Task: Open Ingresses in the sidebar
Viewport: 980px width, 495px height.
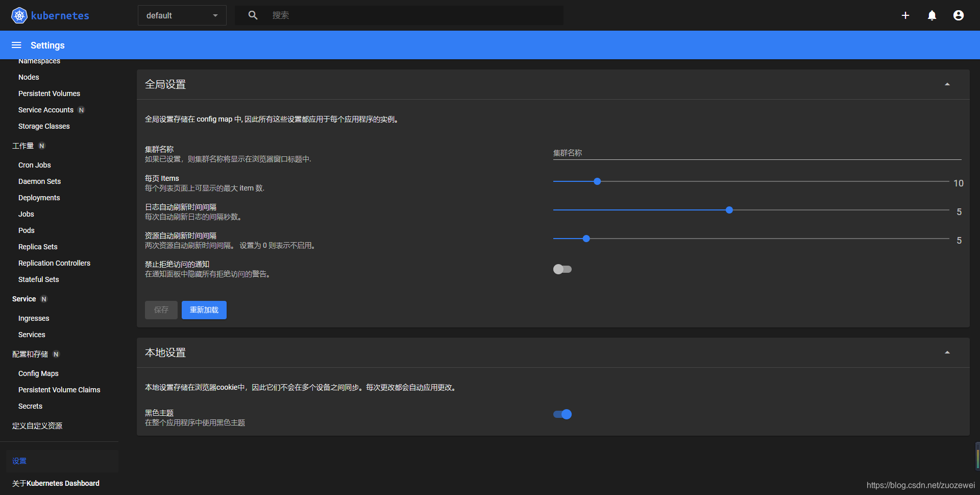Action: [34, 318]
